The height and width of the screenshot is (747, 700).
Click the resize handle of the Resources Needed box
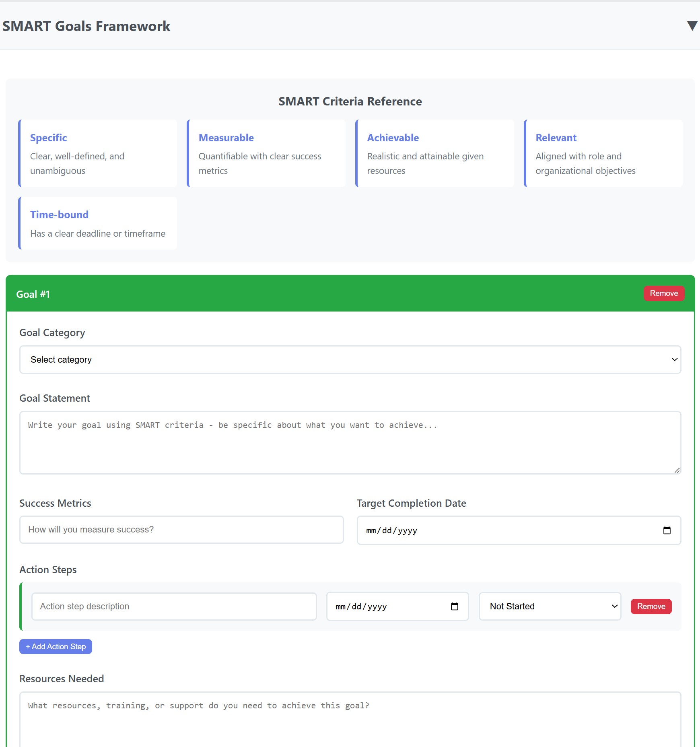[677, 744]
